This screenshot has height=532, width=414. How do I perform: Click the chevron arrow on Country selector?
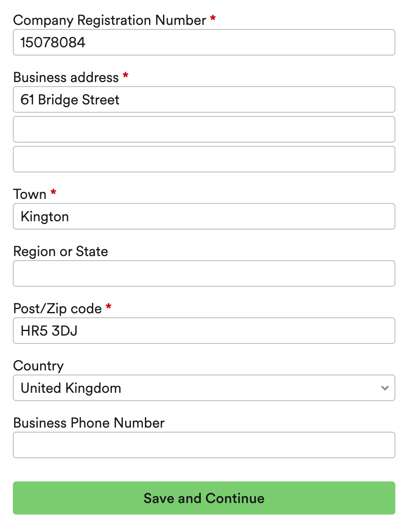[385, 388]
